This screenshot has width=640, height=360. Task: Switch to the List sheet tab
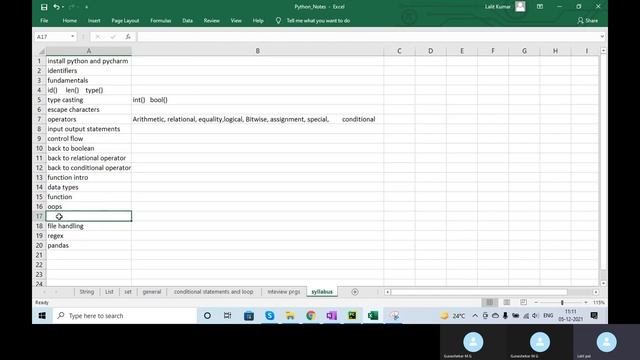click(x=109, y=292)
